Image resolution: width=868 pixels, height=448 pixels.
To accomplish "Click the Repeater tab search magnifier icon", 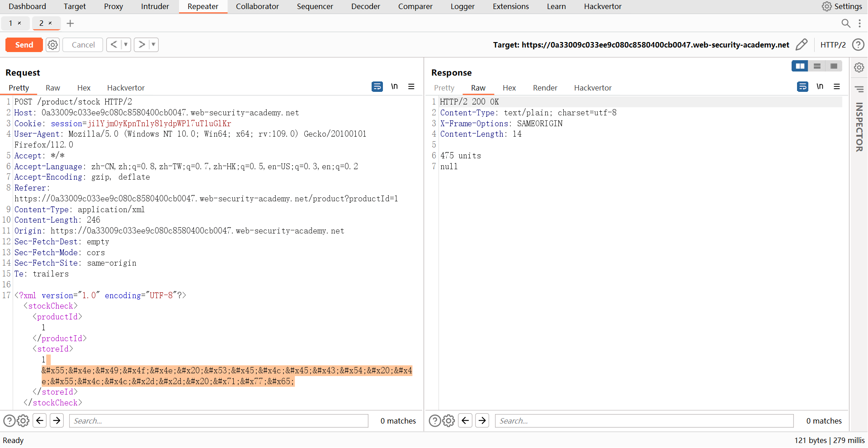I will tap(845, 24).
